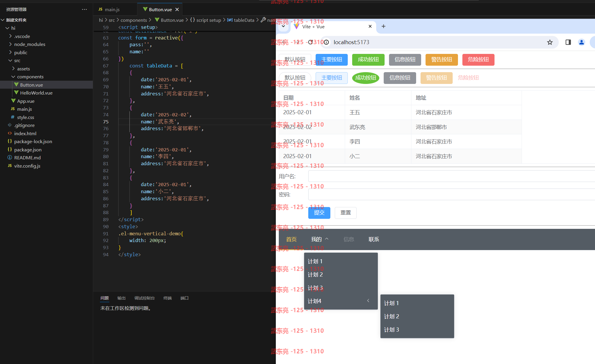595x364 pixels.
Task: Switch to the 端口 panel tab
Action: point(184,298)
